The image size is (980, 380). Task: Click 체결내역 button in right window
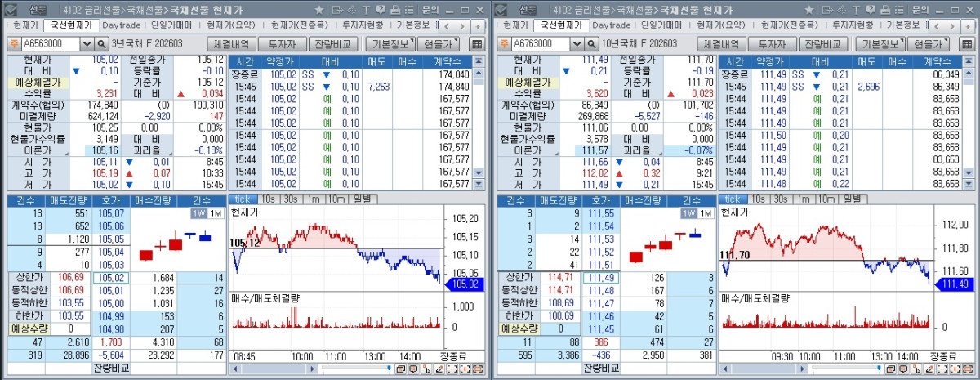723,43
